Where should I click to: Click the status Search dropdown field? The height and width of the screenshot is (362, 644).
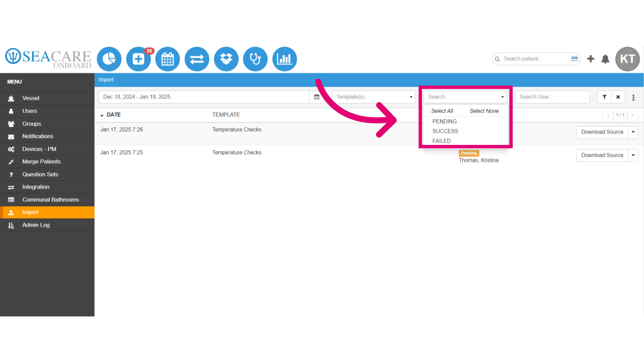click(x=465, y=97)
